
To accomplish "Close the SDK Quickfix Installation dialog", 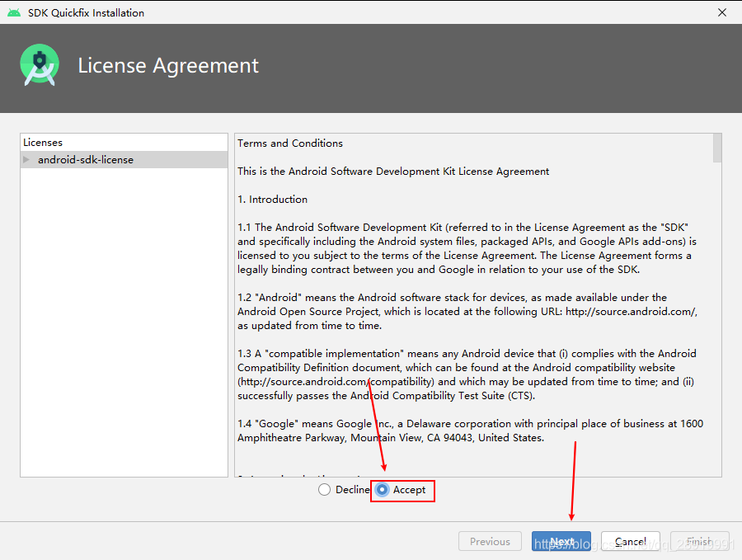I will tap(722, 12).
